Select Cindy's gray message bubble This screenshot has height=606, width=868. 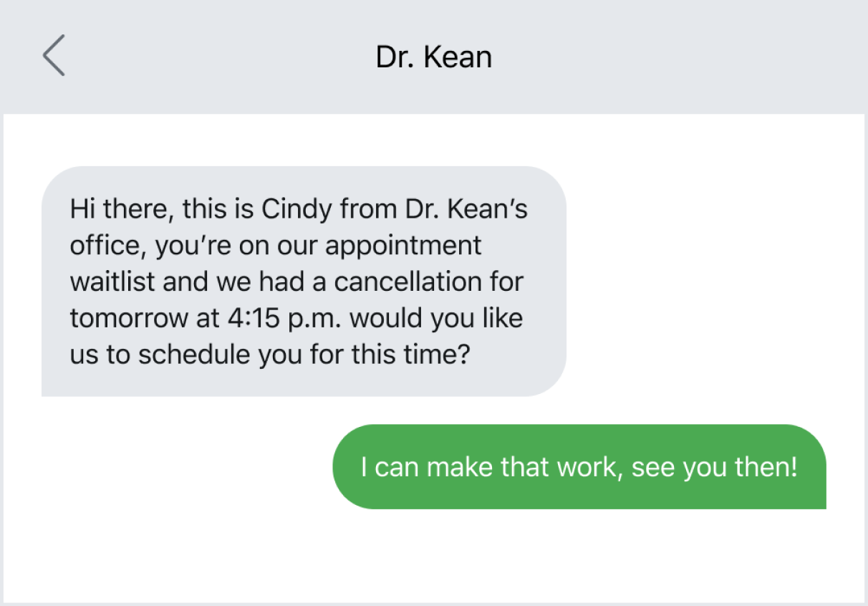tap(301, 279)
